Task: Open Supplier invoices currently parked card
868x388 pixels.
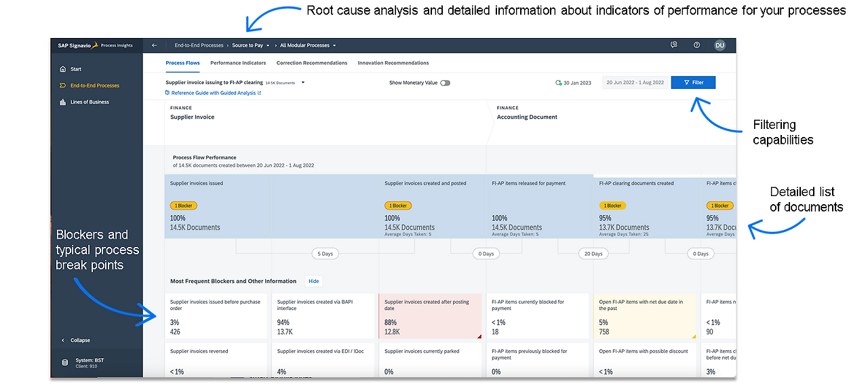Action: pyautogui.click(x=430, y=360)
